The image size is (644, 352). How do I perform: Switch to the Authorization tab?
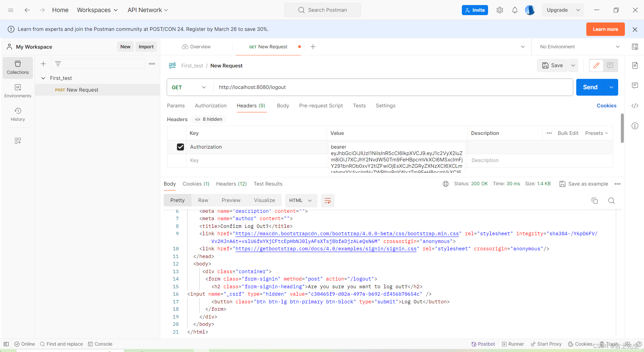pyautogui.click(x=211, y=106)
